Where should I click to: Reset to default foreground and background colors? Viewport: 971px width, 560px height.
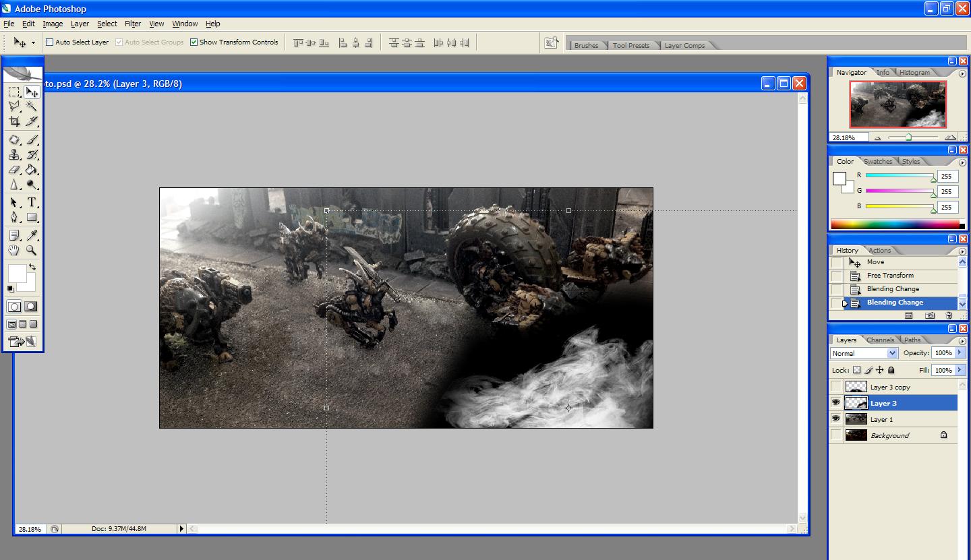coord(11,289)
